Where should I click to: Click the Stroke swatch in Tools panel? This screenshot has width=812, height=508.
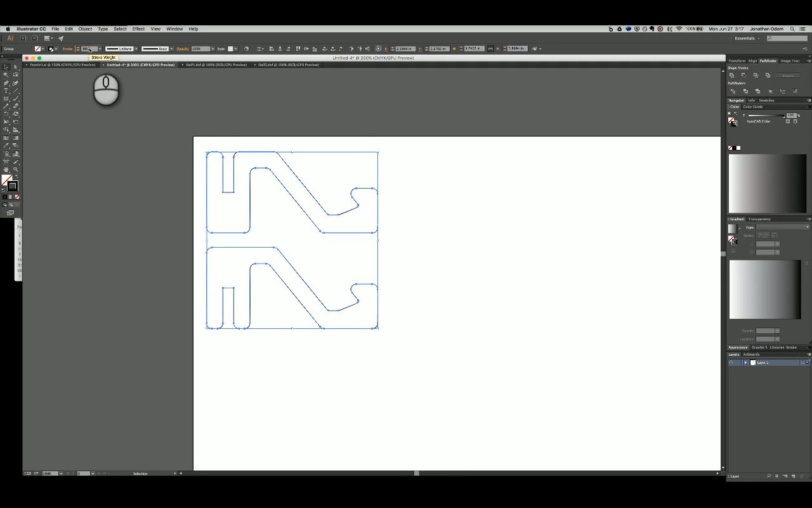(x=13, y=186)
